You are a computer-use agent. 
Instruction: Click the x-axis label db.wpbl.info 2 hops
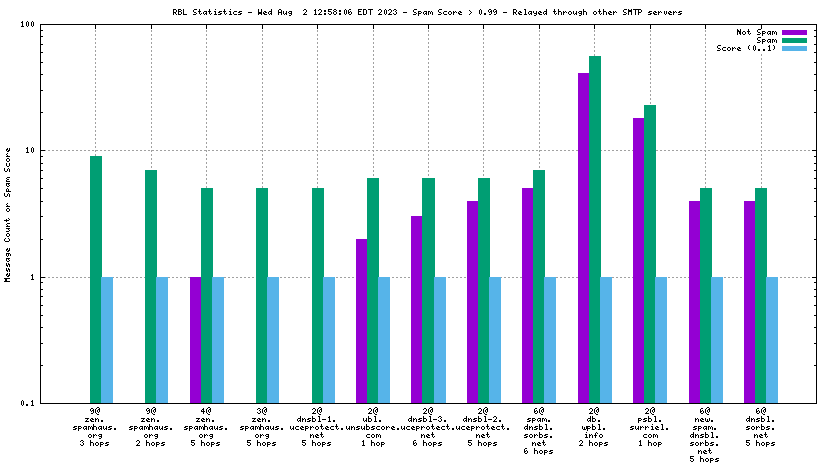click(x=594, y=427)
